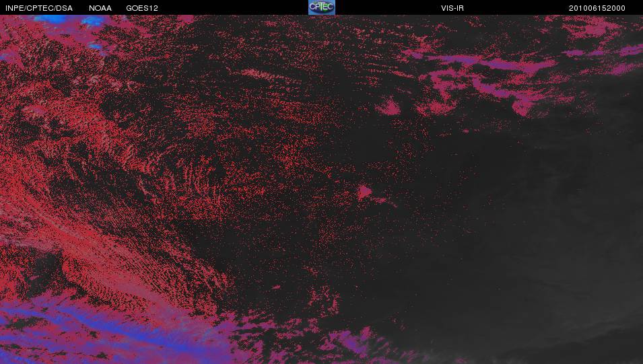Click the GOES12 satellite label
This screenshot has width=643, height=364.
click(x=142, y=8)
